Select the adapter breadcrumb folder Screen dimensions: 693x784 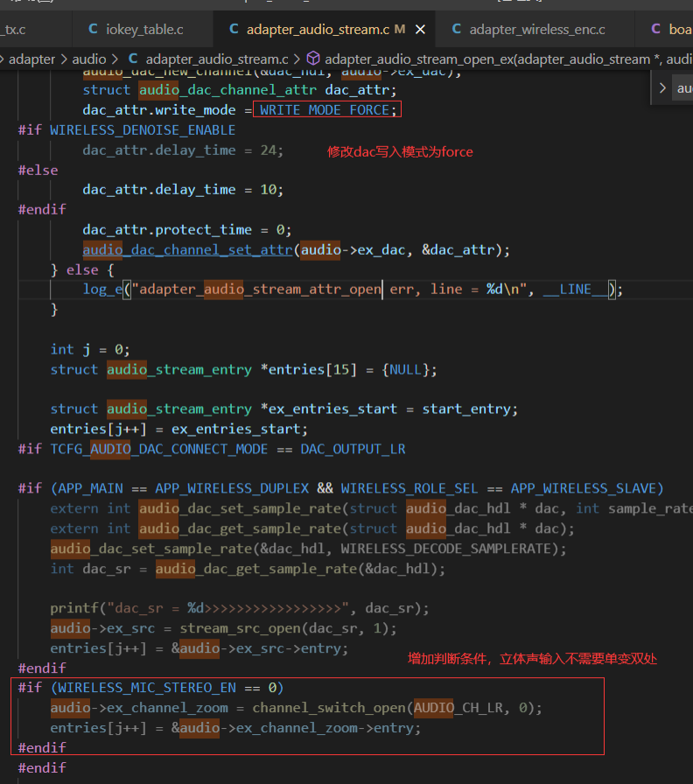coord(32,59)
